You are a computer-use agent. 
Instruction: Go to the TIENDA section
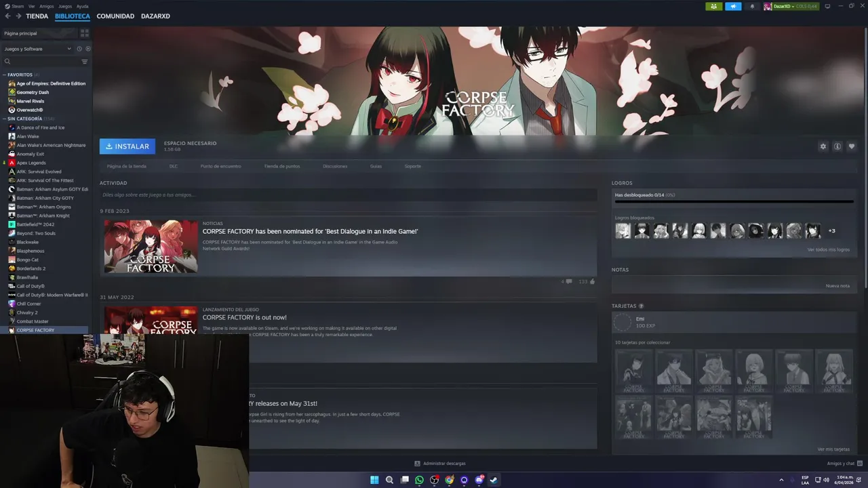(37, 16)
